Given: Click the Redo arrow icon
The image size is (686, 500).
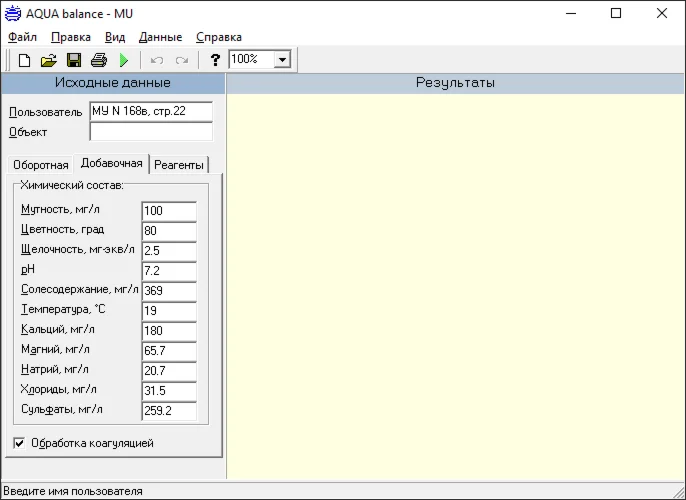Looking at the screenshot, I should point(182,60).
